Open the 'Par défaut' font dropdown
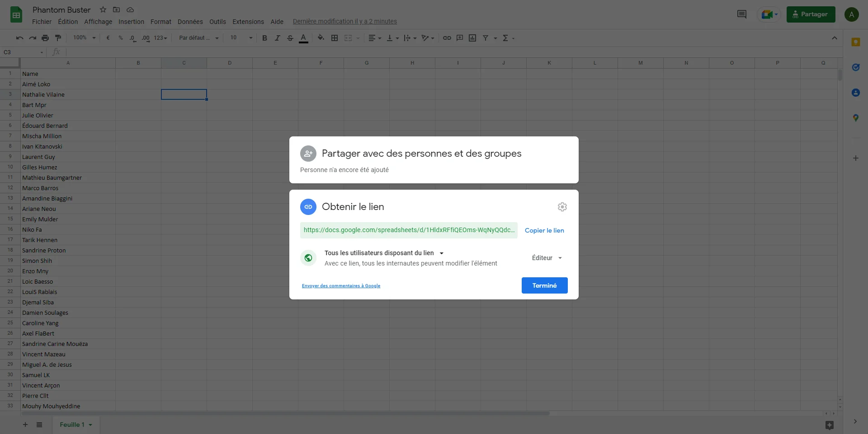 coord(198,38)
